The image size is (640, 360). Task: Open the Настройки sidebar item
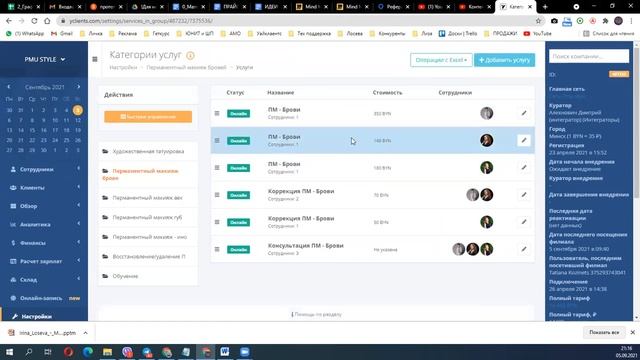coord(44,316)
